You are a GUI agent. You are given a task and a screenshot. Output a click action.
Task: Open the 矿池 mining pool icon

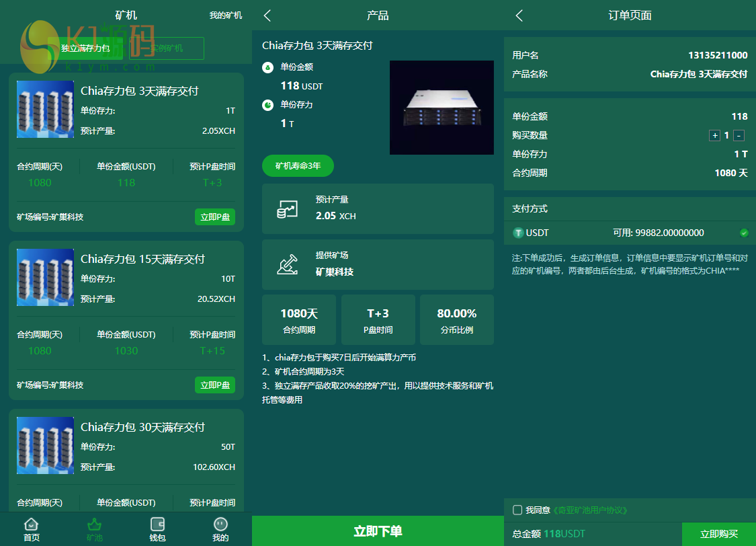pos(95,524)
